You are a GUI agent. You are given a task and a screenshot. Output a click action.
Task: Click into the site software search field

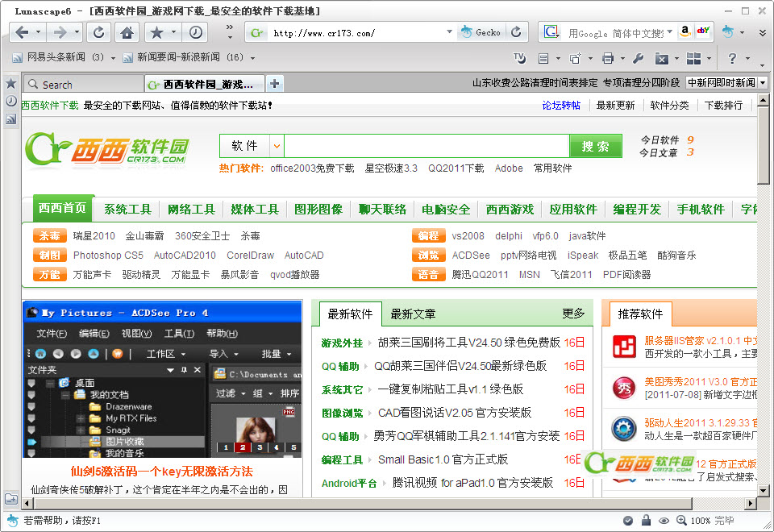tap(427, 146)
